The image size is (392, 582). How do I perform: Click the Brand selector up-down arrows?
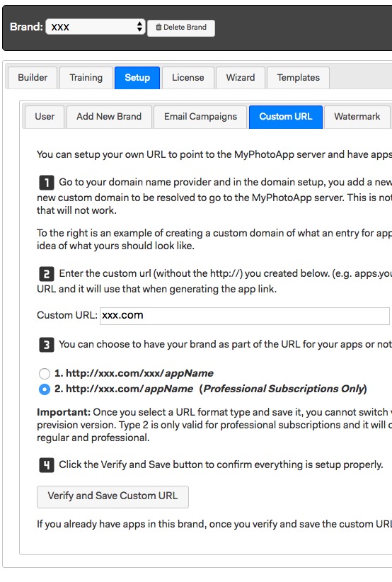pos(139,27)
